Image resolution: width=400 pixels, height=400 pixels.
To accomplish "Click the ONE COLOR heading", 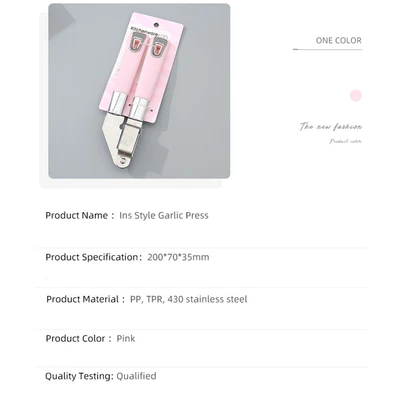I will tap(338, 41).
